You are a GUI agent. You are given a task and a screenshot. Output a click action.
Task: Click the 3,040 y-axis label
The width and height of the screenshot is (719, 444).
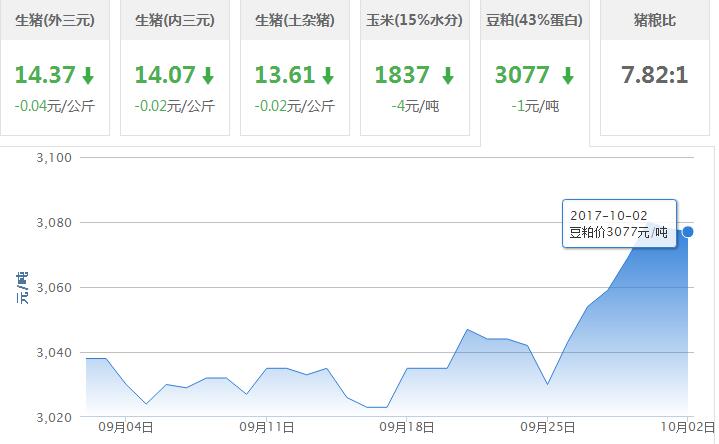pos(54,353)
